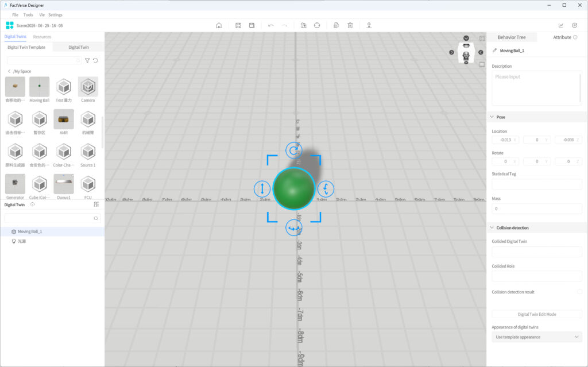
Task: Select Moving Ball_1 in Digital Twin tree
Action: click(52, 231)
